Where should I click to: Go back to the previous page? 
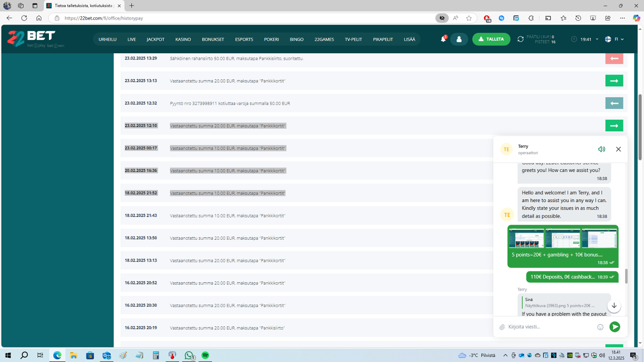coord(9,18)
